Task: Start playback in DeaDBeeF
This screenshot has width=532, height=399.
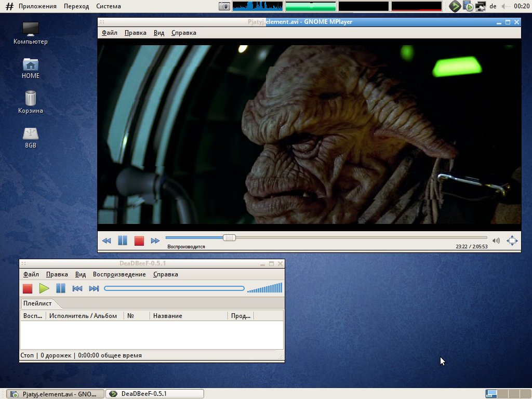Action: pyautogui.click(x=44, y=288)
